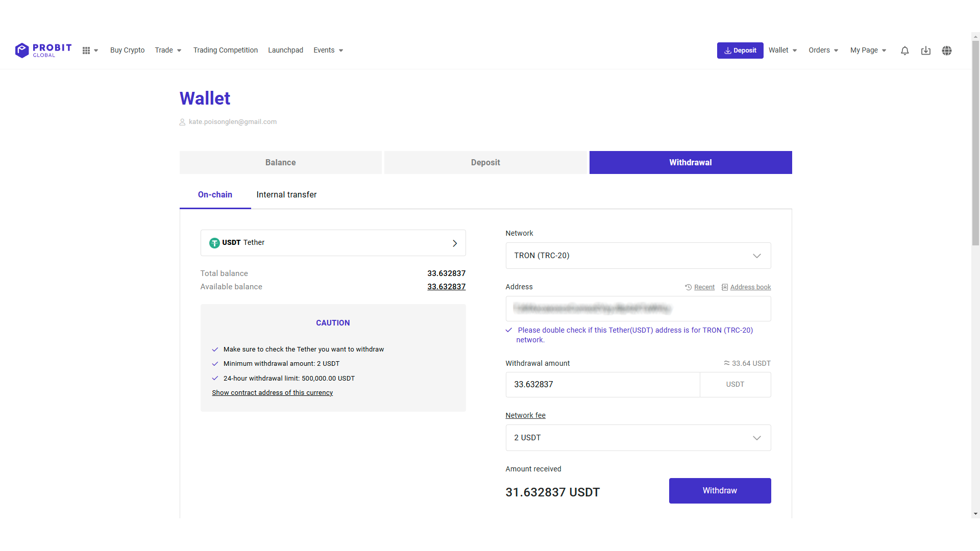Screen dimensions: 980x551
Task: Click the Total balance value 33.632837
Action: click(x=446, y=273)
